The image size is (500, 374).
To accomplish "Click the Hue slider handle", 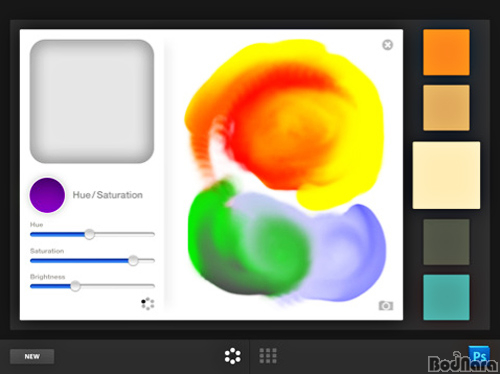I will [89, 234].
